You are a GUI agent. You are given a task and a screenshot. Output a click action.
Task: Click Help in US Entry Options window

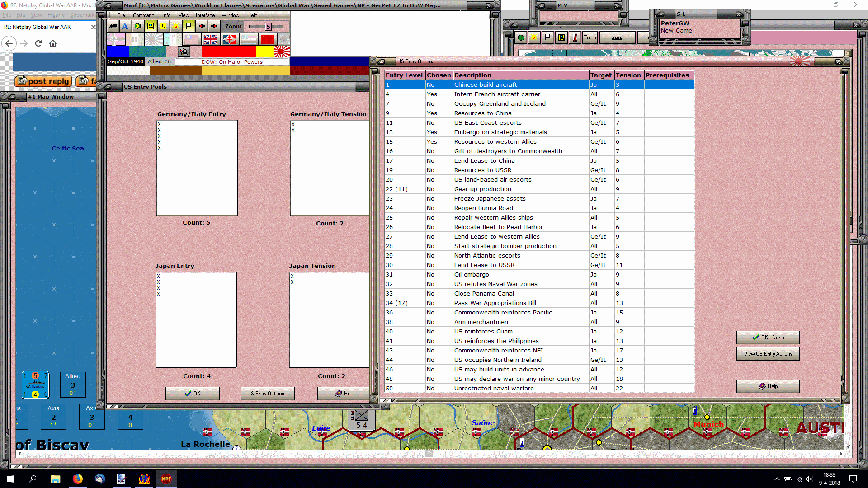tap(768, 386)
